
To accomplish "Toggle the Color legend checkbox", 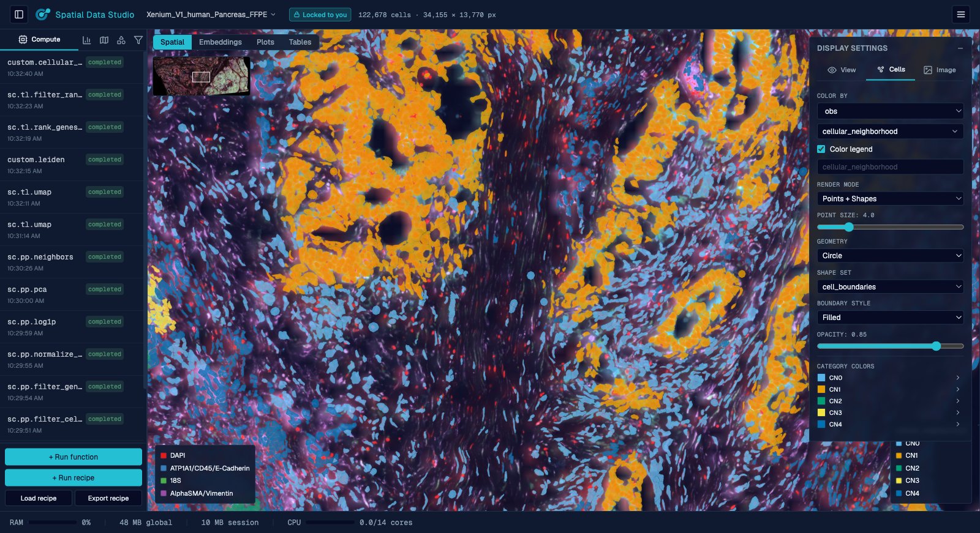I will 821,149.
